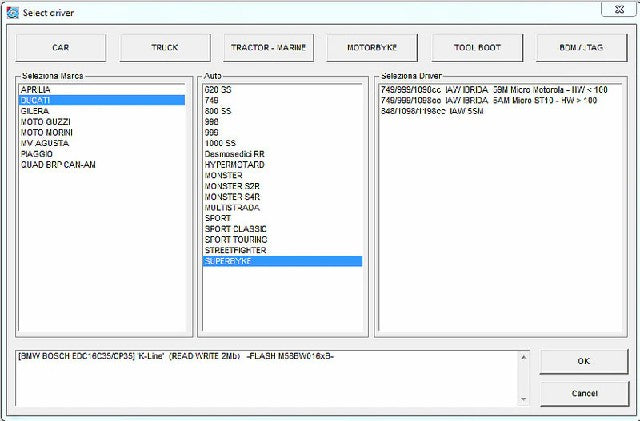Click the Cancel button

[584, 394]
